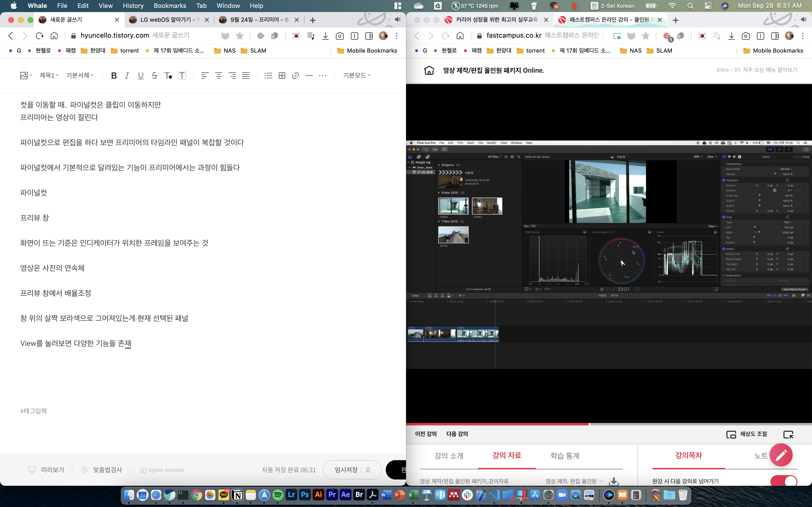812x507 pixels.
Task: Apply strikethrough text formatting
Action: coord(154,75)
